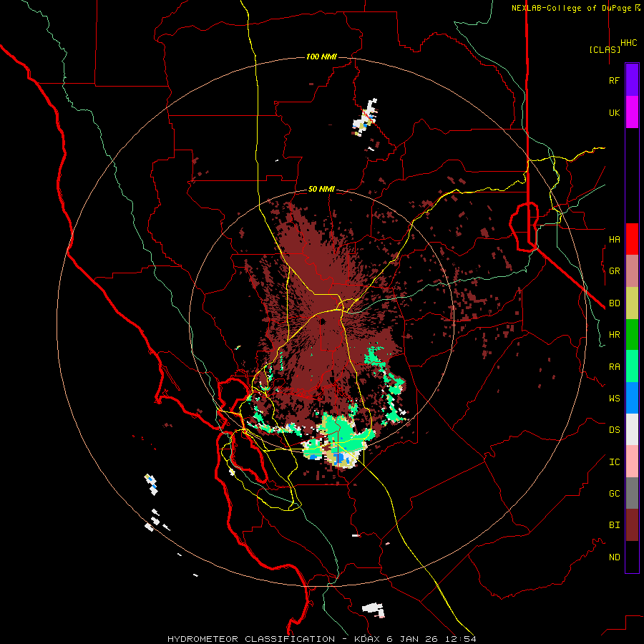Image resolution: width=644 pixels, height=644 pixels.
Task: Pick the HR green legend swatch
Action: click(632, 335)
